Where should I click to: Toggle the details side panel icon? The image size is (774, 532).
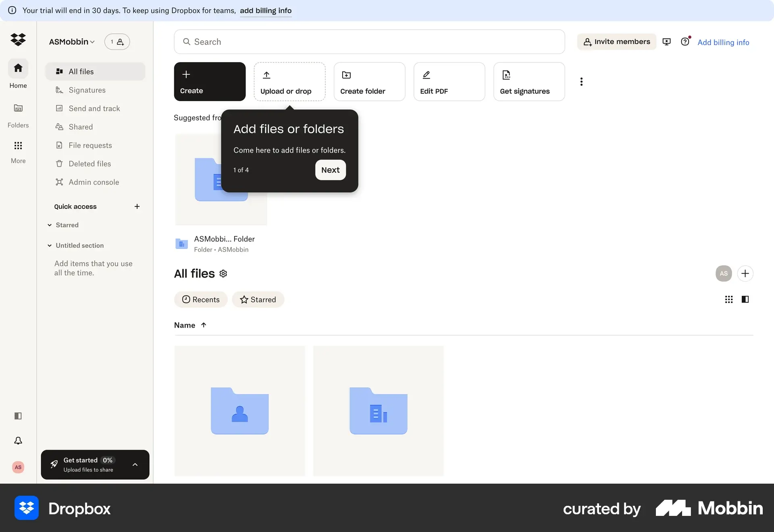pyautogui.click(x=745, y=299)
